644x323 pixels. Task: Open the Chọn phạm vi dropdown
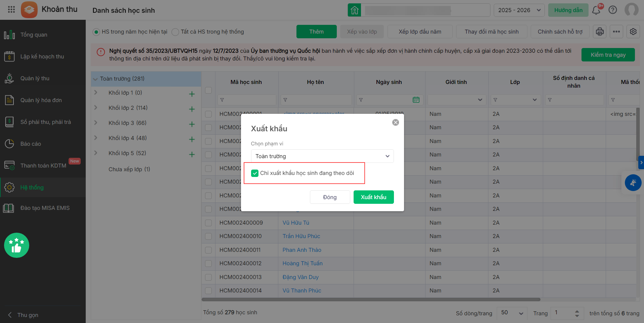click(322, 156)
